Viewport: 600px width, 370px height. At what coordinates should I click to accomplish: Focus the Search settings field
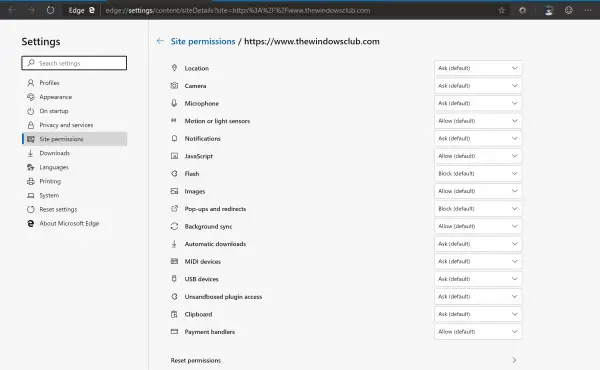click(x=74, y=63)
